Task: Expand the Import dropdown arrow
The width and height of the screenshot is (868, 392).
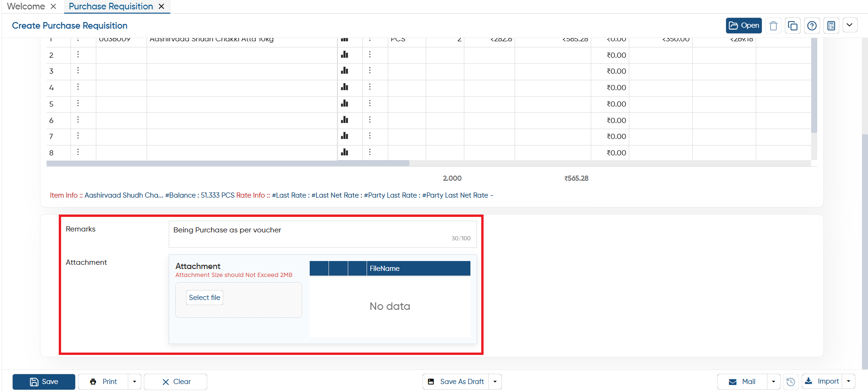Action: pos(848,381)
